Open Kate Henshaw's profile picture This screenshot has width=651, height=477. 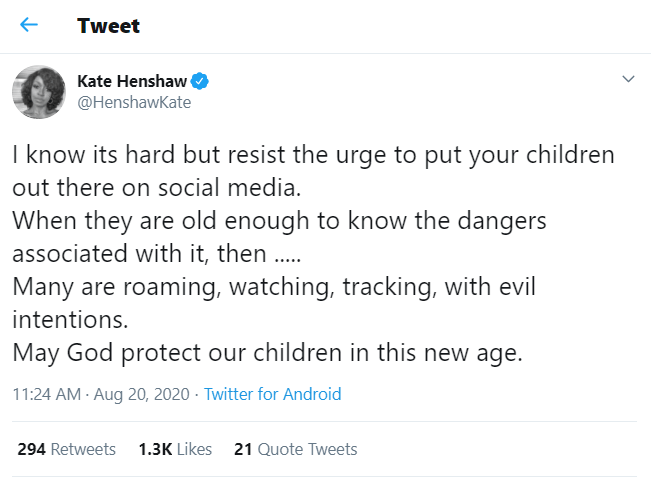pyautogui.click(x=39, y=92)
